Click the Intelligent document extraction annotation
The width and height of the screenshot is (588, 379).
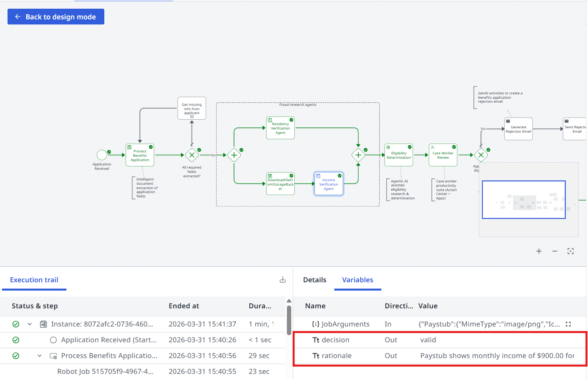147,188
